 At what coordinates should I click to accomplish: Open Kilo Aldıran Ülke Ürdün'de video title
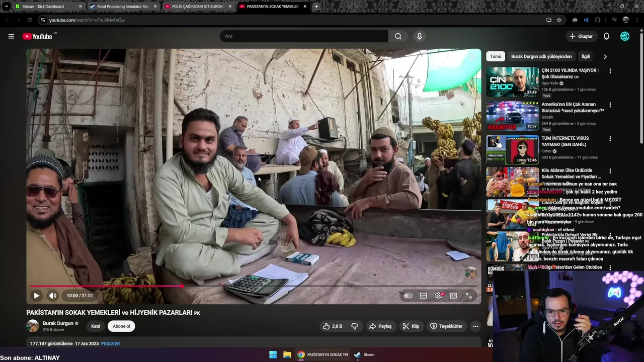[x=571, y=173]
